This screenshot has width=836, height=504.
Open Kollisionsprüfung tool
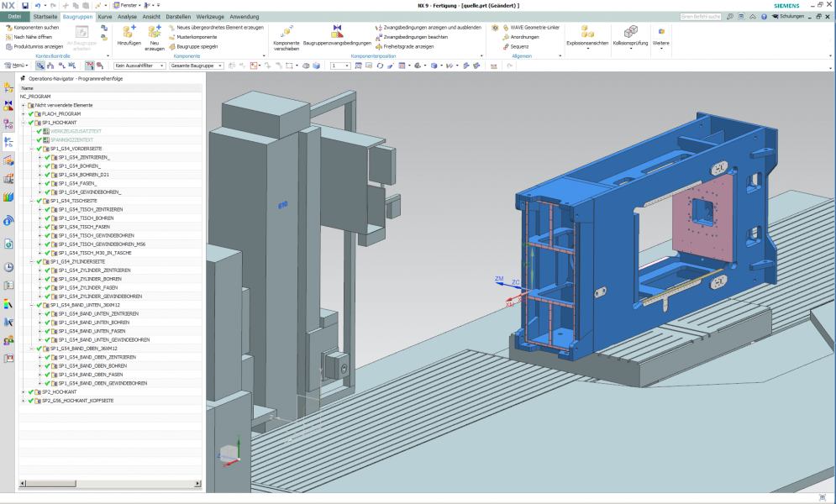pos(629,31)
